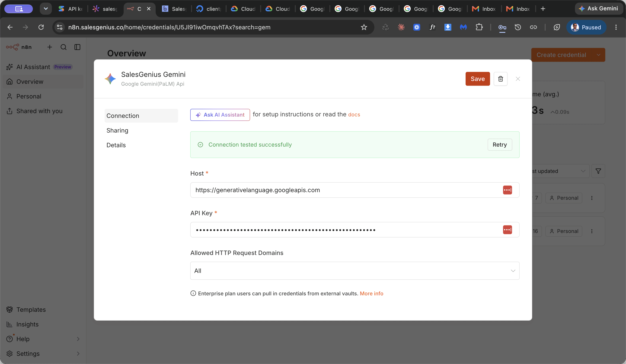Click the plus icon in the n8n sidebar
Viewport: 626px width, 364px height.
pyautogui.click(x=50, y=47)
